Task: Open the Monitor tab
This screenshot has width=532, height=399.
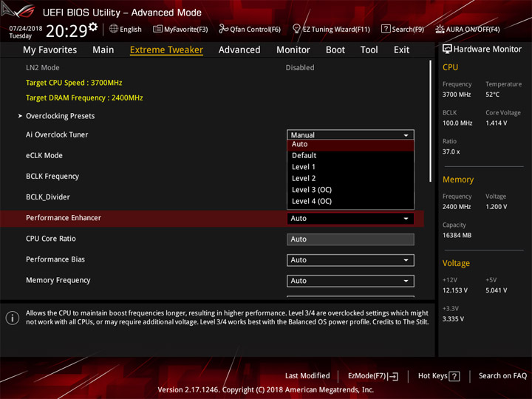Action: (293, 50)
